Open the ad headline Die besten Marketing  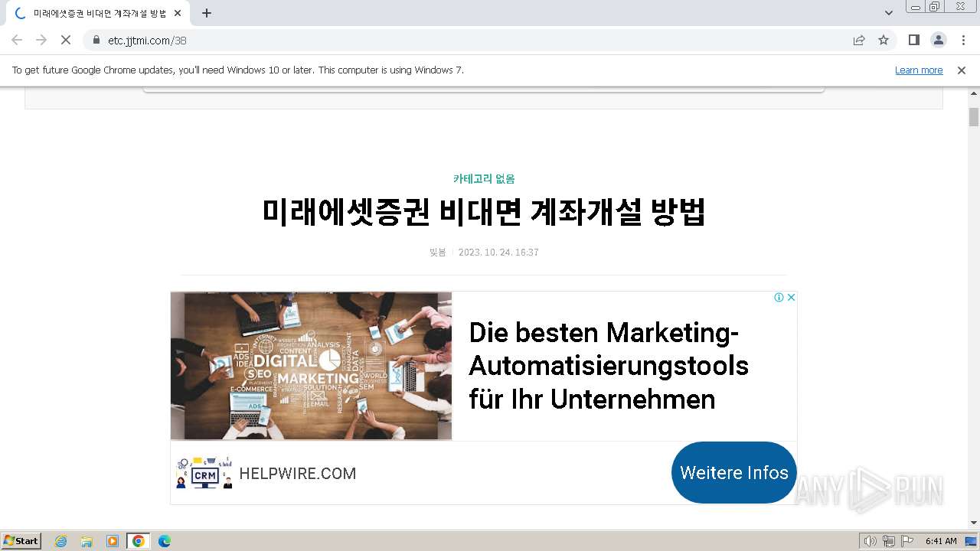tap(609, 366)
